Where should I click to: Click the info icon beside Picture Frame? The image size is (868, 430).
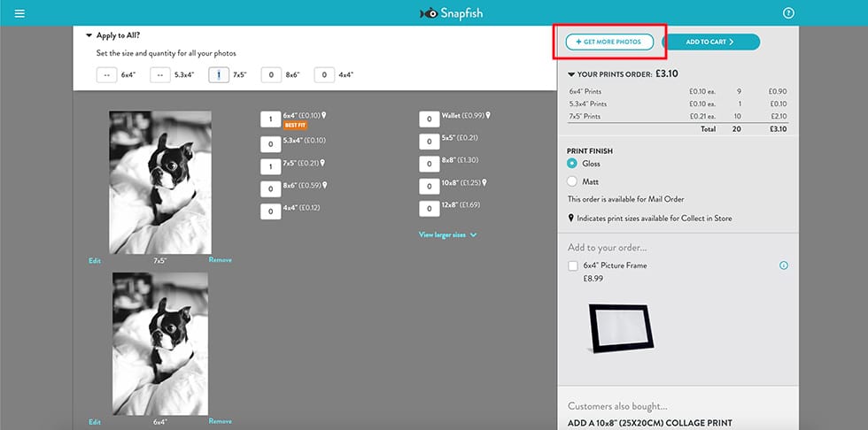[x=784, y=265]
